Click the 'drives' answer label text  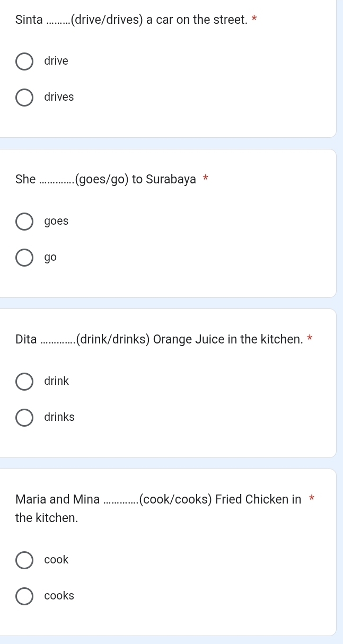(x=59, y=98)
